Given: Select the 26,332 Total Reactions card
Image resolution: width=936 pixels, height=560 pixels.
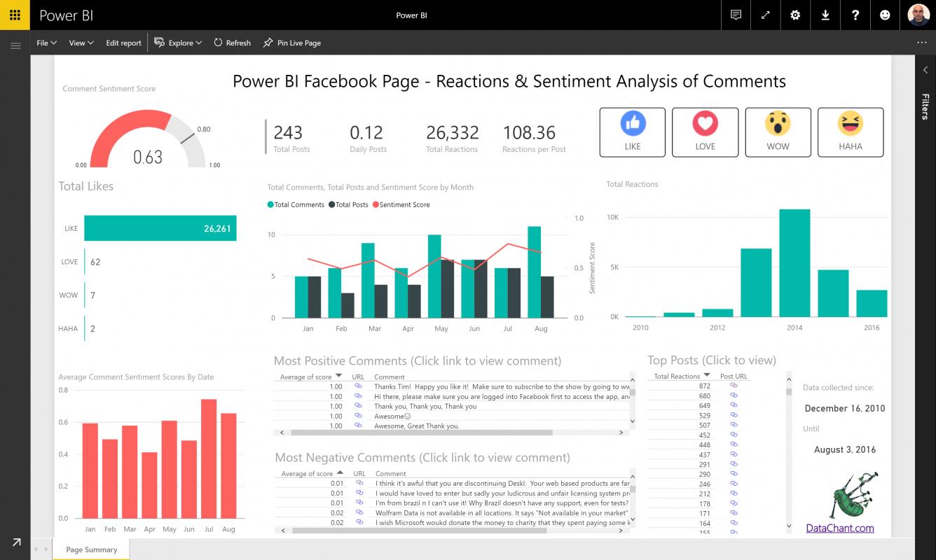Looking at the screenshot, I should click(452, 138).
